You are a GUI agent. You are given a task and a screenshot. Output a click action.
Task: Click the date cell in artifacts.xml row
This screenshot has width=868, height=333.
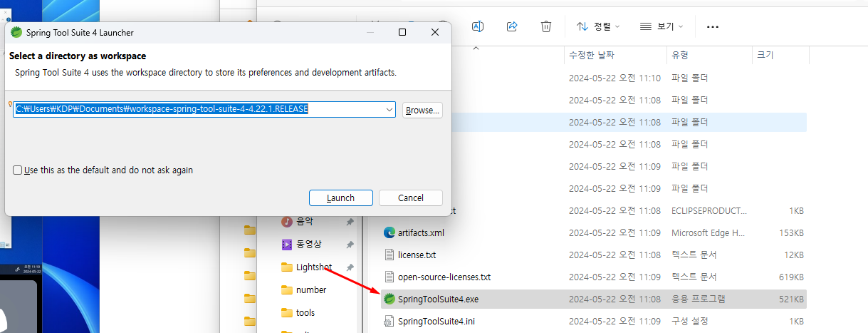click(x=615, y=232)
